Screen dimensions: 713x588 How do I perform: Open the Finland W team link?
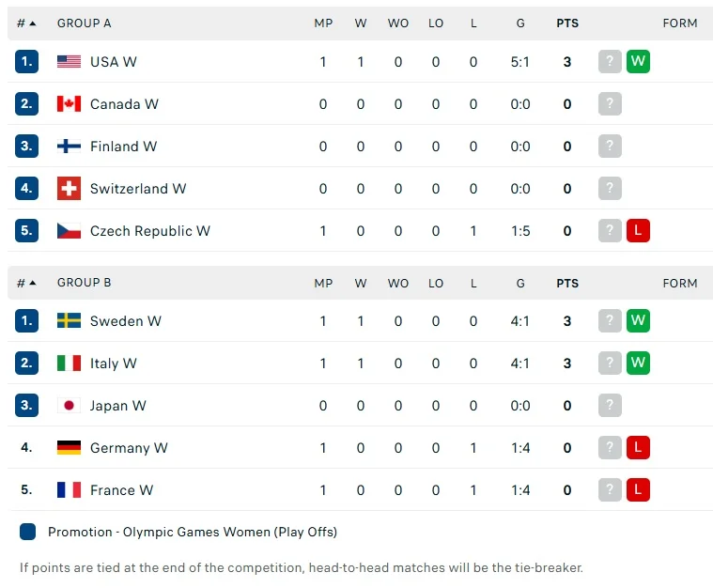click(123, 147)
